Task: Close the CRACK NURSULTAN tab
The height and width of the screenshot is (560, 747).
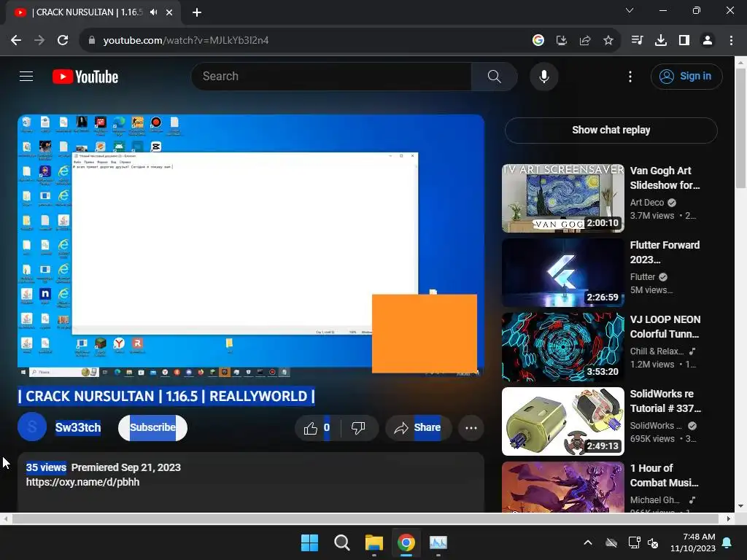Action: 169,12
